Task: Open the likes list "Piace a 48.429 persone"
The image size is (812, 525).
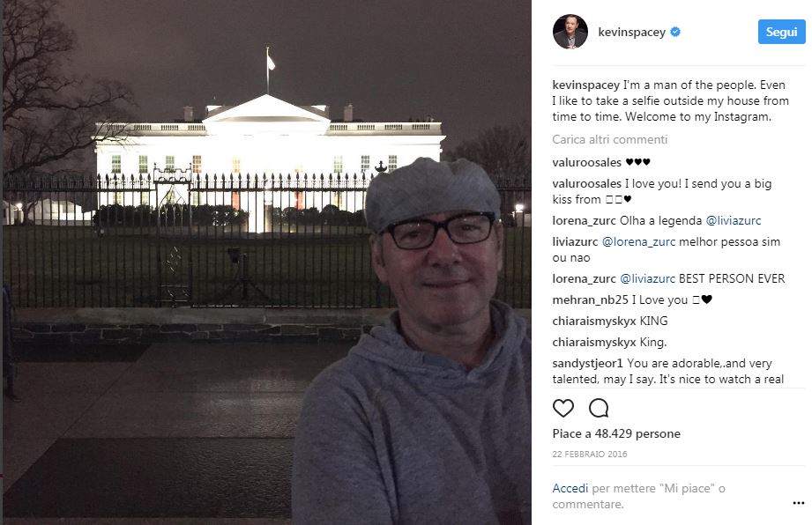Action: point(616,433)
